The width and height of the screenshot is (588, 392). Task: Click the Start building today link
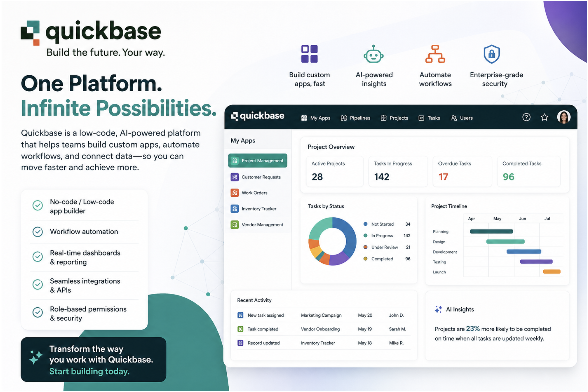[89, 371]
